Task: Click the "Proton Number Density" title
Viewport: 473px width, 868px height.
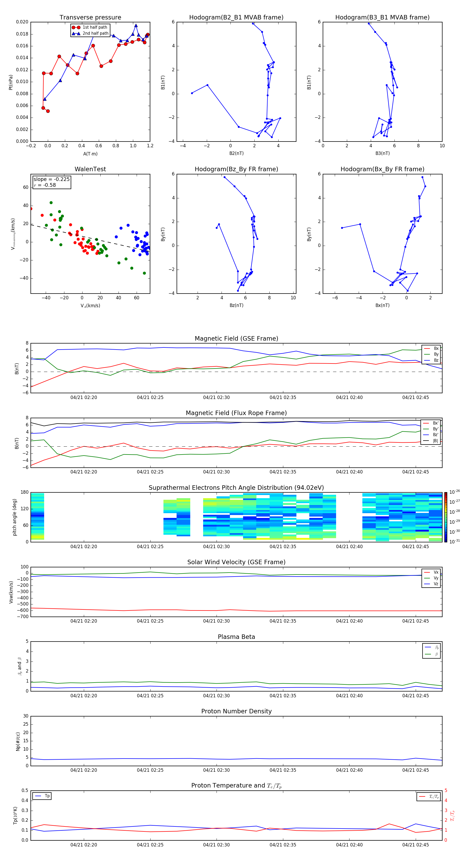Action: (x=236, y=711)
